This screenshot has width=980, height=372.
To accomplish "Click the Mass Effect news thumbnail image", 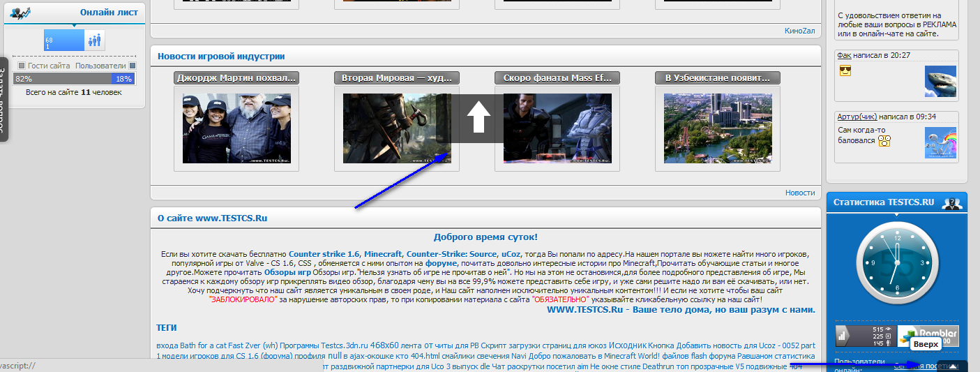I will coord(557,128).
